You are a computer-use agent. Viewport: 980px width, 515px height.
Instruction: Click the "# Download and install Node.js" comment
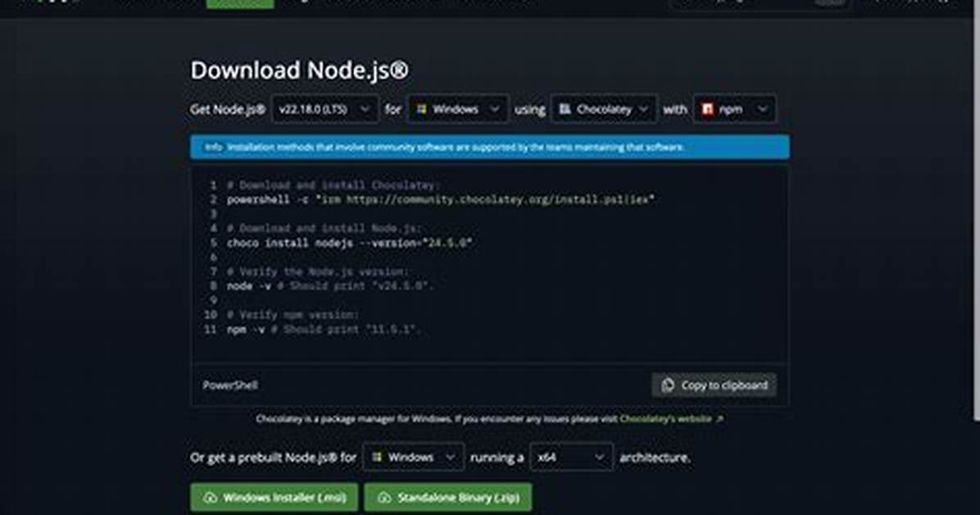324,229
